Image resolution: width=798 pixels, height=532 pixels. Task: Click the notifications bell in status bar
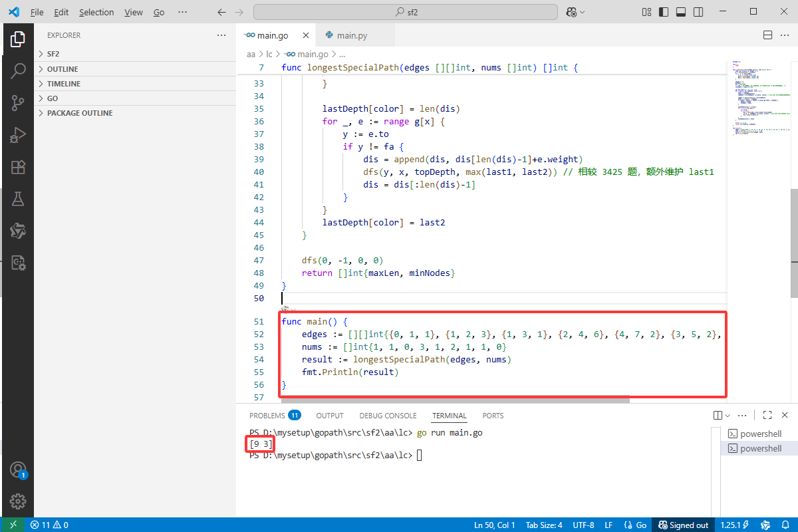tap(785, 525)
